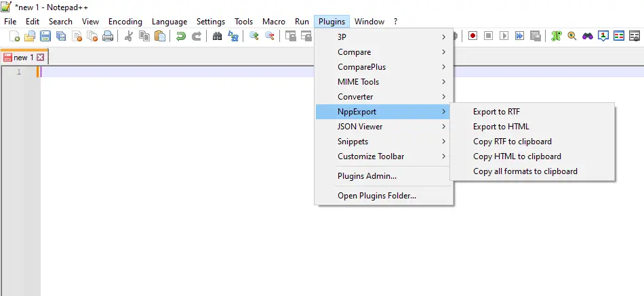Open the Find binoculars icon
The width and height of the screenshot is (644, 296).
pos(218,36)
